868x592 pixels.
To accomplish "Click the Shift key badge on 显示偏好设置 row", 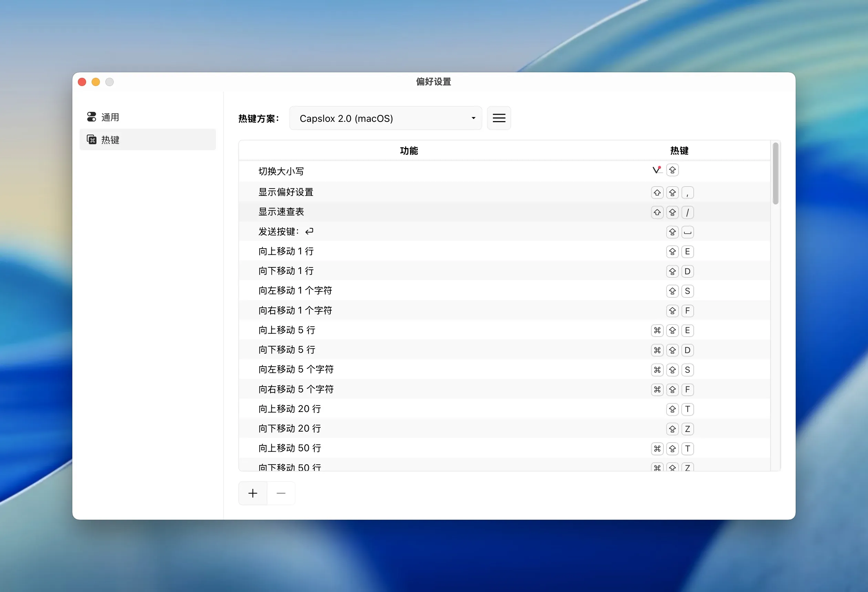I will pos(657,192).
